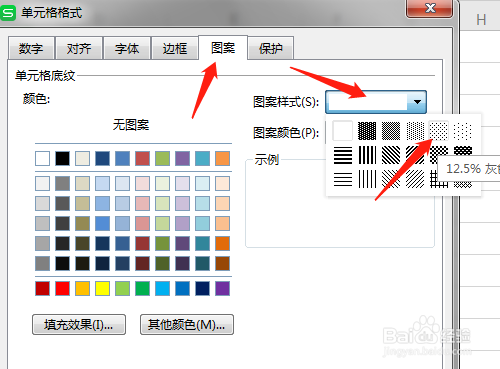Screen dimensions: 500x369
Task: Switch to the 对齐 tab
Action: point(79,49)
